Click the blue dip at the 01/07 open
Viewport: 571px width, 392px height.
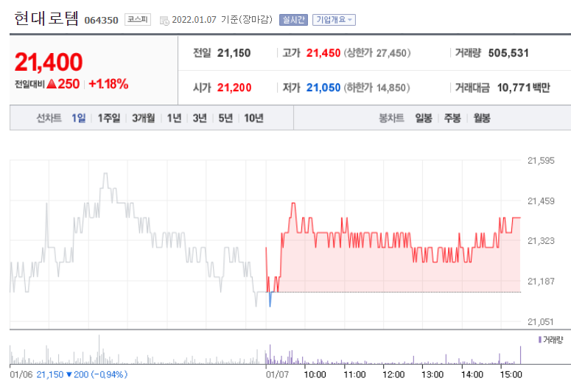[270, 299]
